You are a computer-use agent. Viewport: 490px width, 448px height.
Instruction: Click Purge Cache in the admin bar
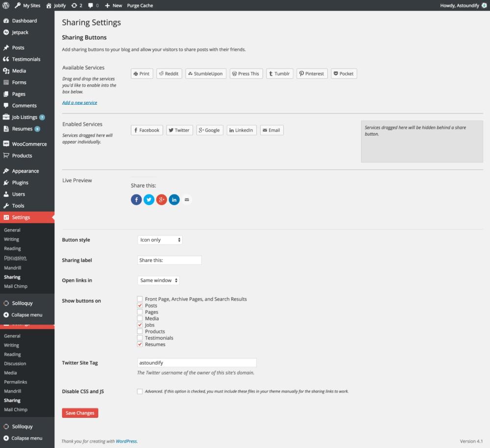(140, 5)
